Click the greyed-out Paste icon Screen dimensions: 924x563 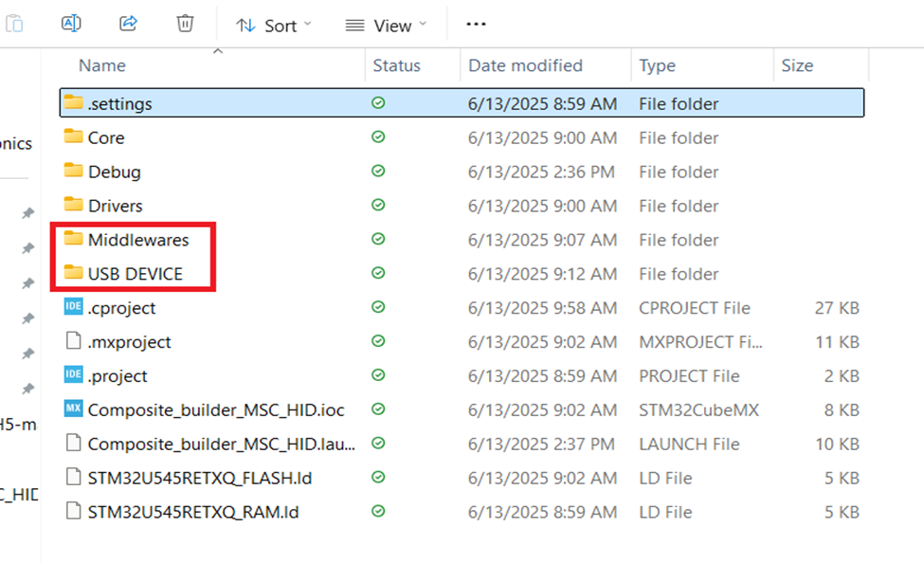click(x=14, y=24)
